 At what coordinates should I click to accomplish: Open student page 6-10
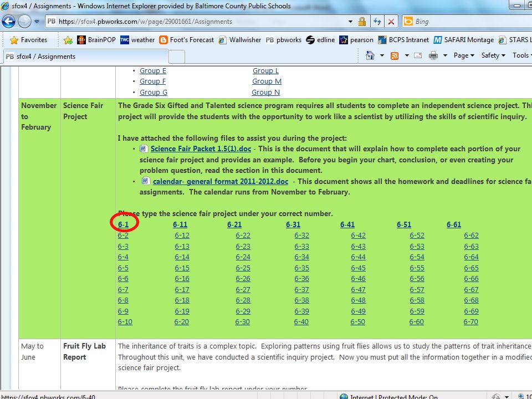pyautogui.click(x=125, y=321)
